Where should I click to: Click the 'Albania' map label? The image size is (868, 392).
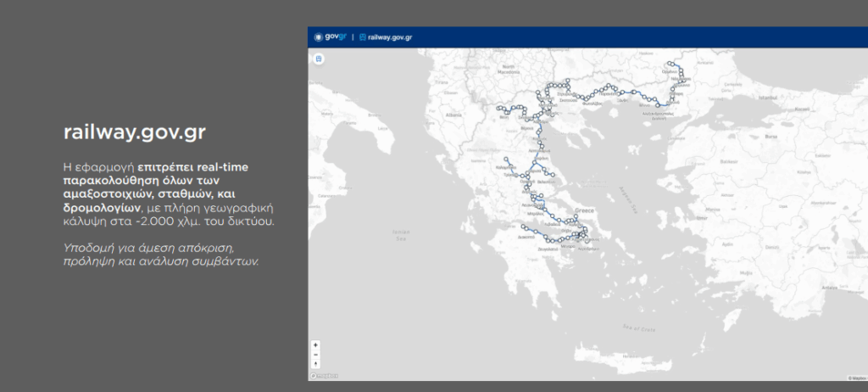[x=453, y=115]
